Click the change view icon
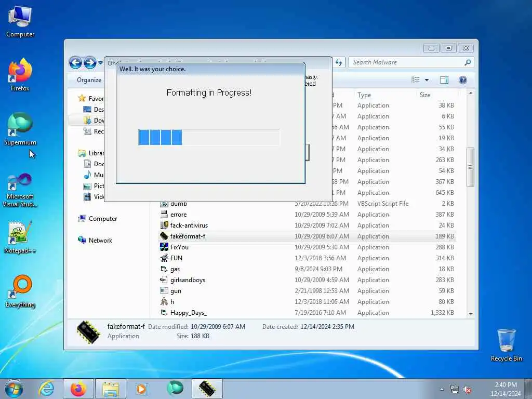This screenshot has height=399, width=532. [416, 80]
